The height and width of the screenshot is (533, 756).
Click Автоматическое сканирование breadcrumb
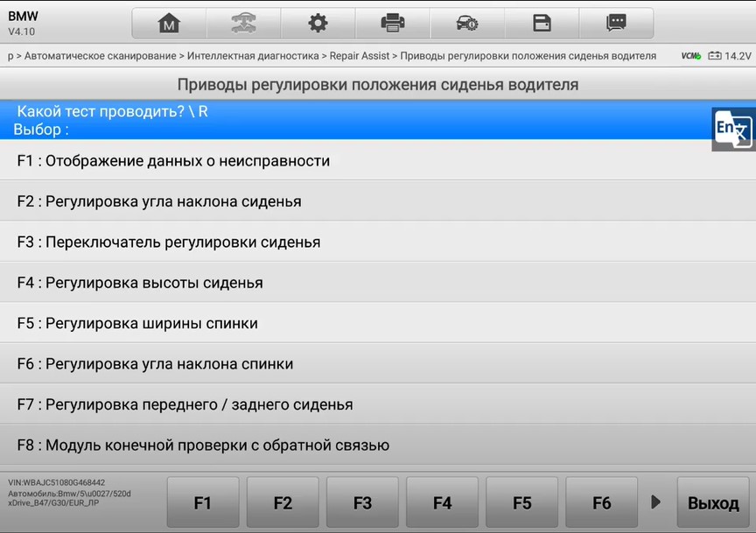point(101,56)
